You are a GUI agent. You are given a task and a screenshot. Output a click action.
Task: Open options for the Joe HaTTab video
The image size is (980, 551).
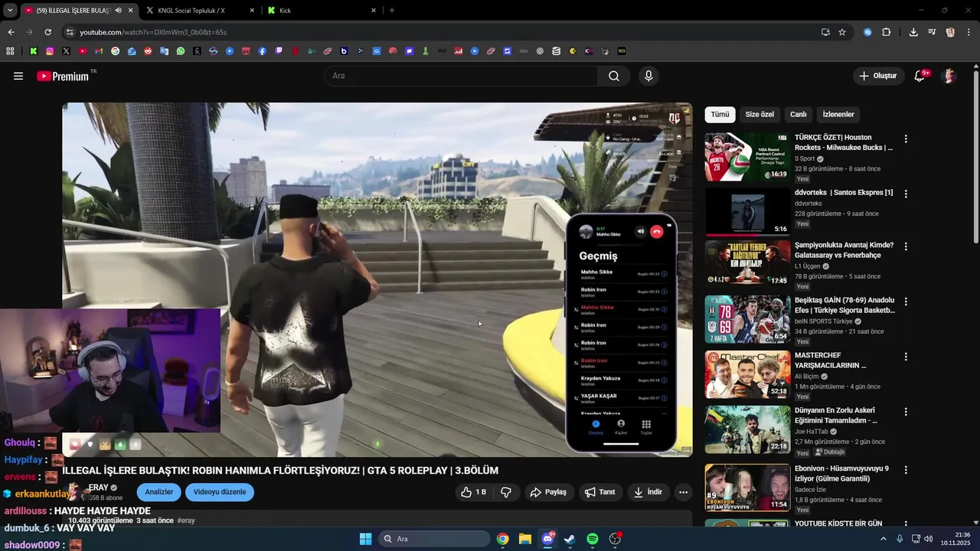pyautogui.click(x=906, y=412)
